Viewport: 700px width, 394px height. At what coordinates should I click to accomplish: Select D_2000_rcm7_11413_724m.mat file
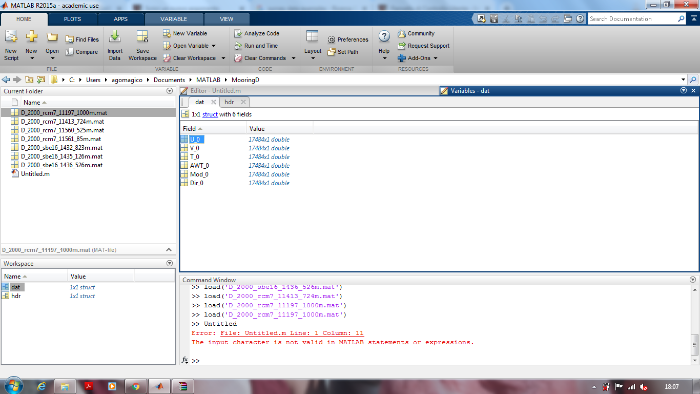click(62, 121)
